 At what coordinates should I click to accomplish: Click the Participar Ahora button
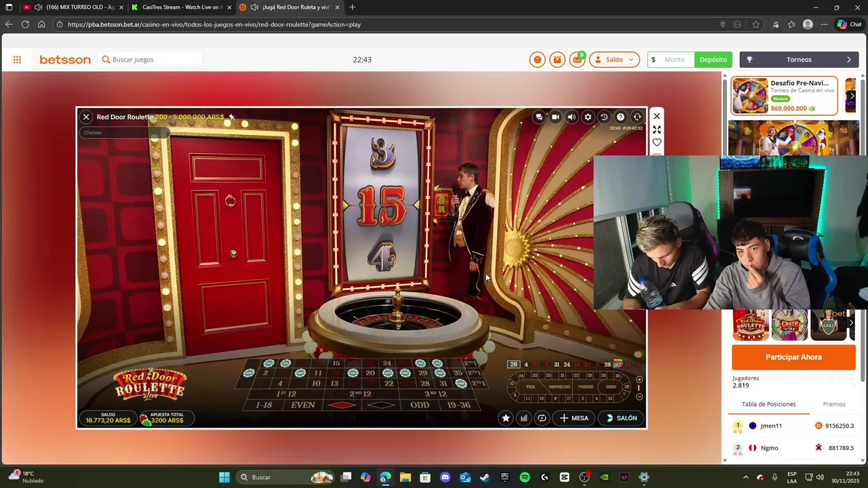tap(793, 357)
